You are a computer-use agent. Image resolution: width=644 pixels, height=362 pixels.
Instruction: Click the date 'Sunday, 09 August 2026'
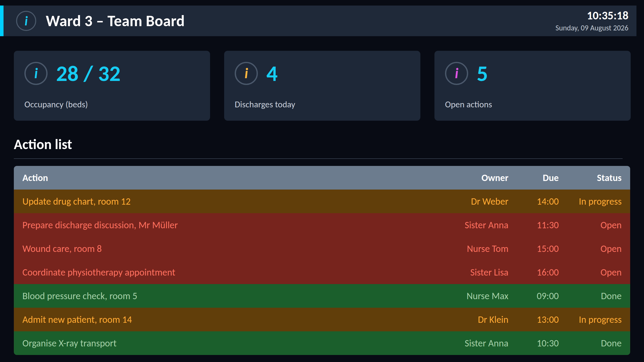[592, 28]
